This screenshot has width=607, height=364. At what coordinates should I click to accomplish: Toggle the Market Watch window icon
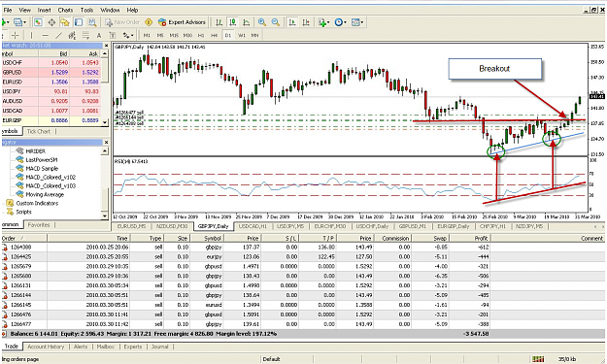click(38, 22)
